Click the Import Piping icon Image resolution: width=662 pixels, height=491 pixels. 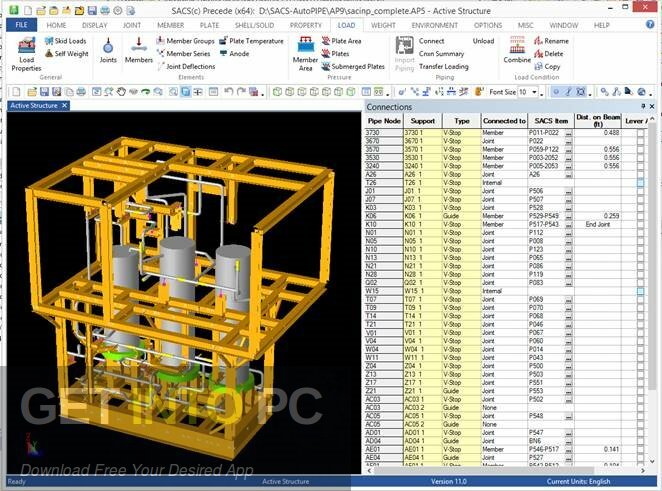(x=404, y=46)
